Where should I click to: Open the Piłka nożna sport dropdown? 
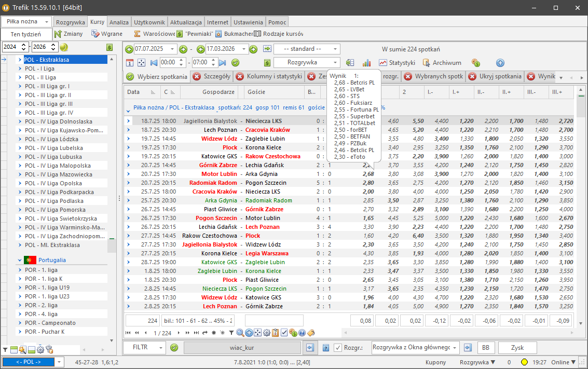26,22
